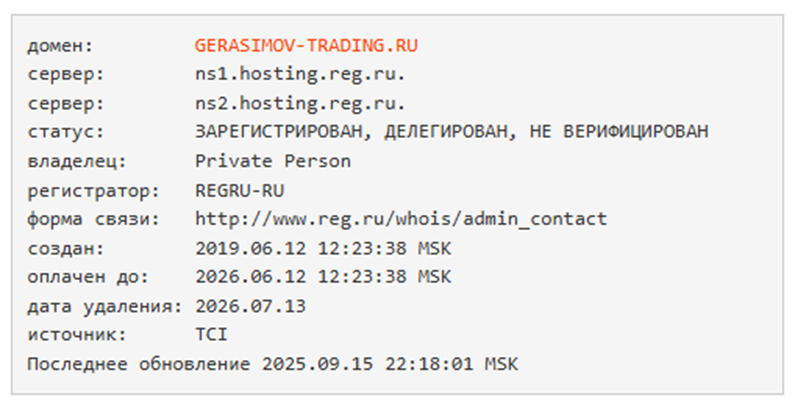Click the Последнее обновление timestamp line
795x409 pixels.
[272, 364]
